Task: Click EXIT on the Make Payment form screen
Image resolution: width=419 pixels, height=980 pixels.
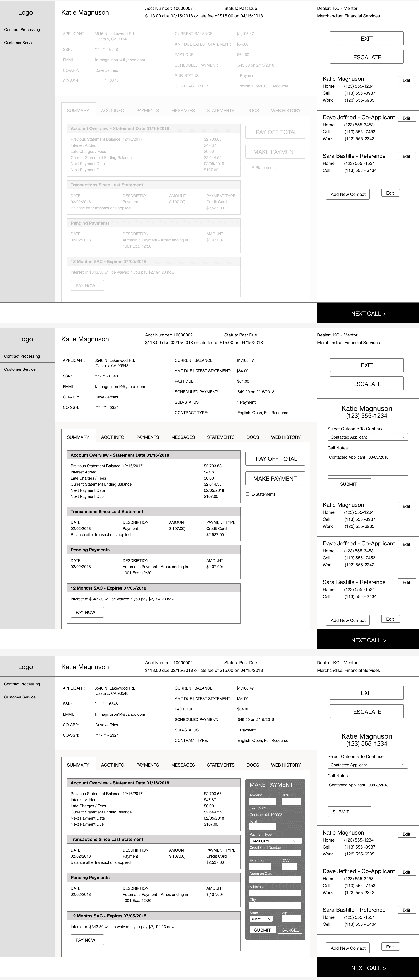Action: tap(366, 693)
